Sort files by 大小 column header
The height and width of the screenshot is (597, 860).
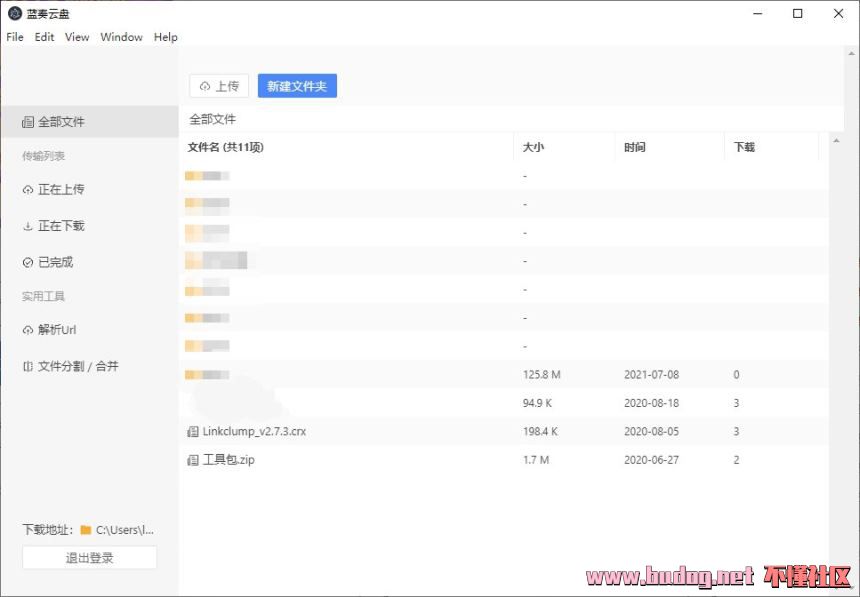pyautogui.click(x=533, y=147)
